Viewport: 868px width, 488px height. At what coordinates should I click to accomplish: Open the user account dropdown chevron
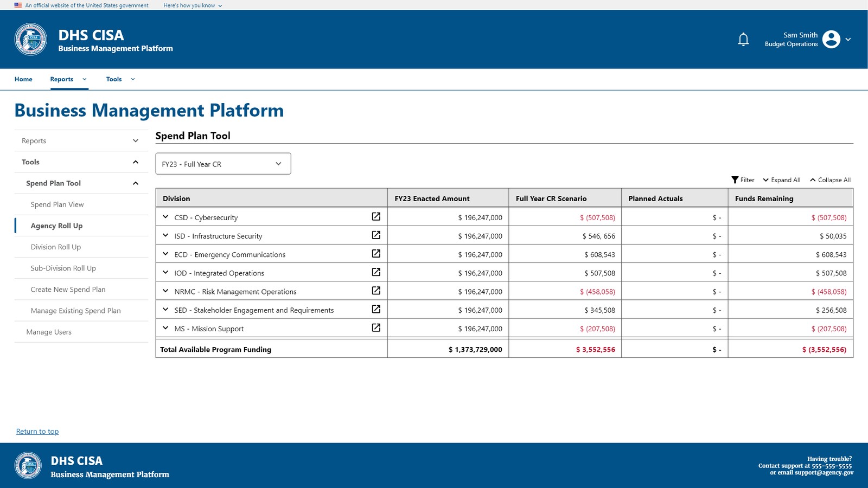(x=848, y=40)
